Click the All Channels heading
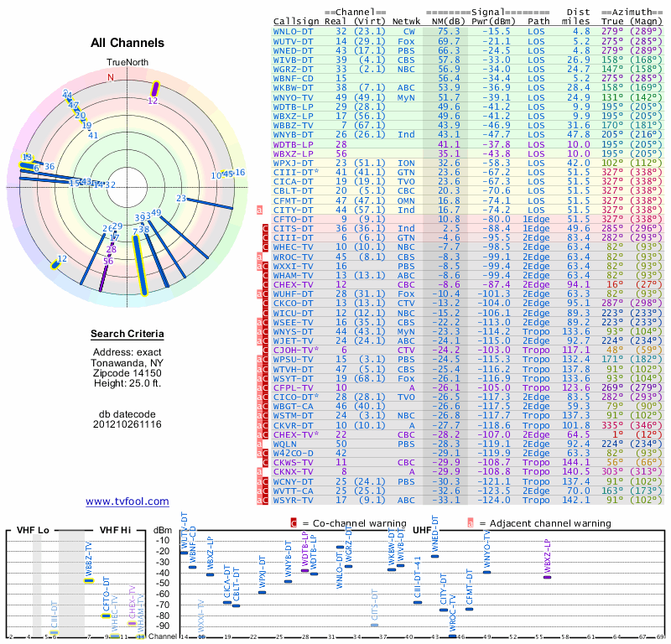 coord(127,43)
